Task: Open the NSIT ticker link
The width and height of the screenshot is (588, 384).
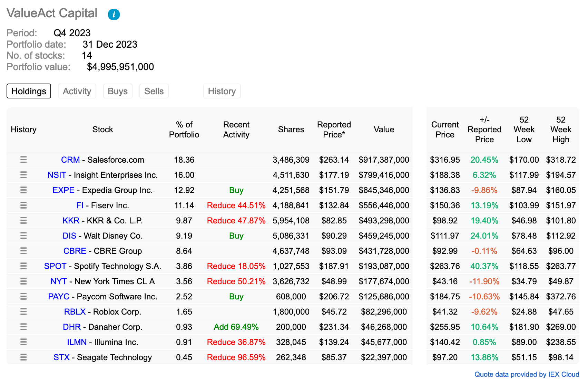Action: tap(57, 175)
